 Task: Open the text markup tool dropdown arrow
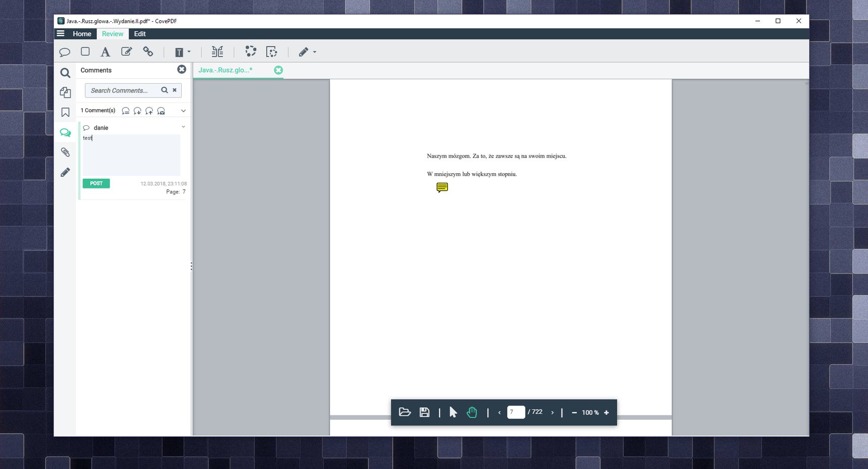point(189,52)
